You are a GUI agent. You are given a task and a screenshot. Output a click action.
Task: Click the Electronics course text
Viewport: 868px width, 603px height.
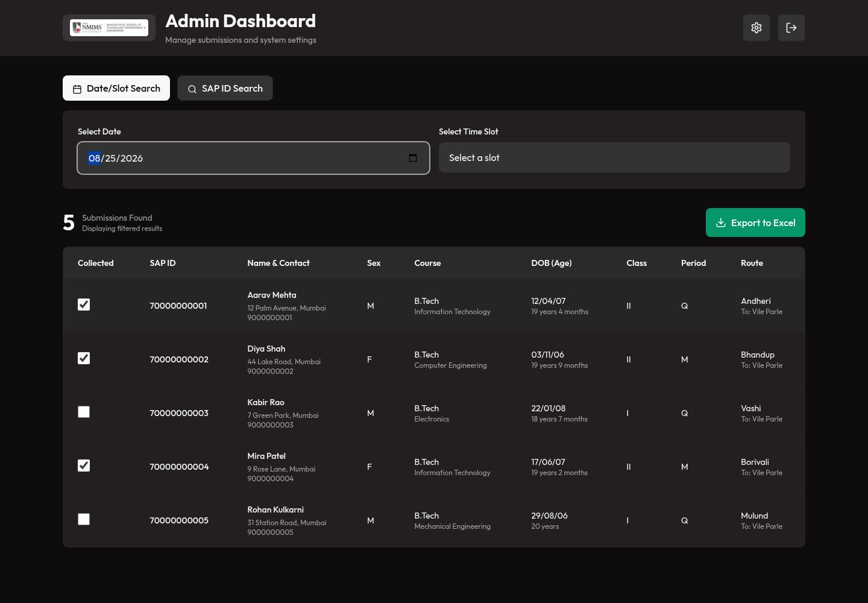(432, 419)
